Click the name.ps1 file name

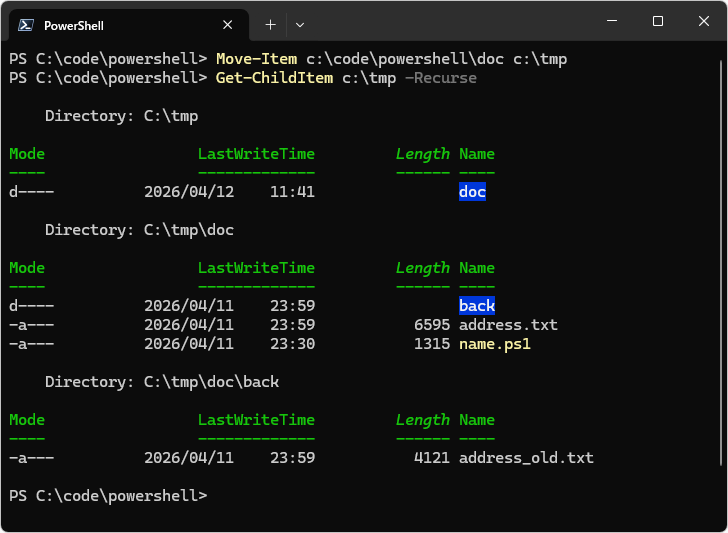[495, 344]
